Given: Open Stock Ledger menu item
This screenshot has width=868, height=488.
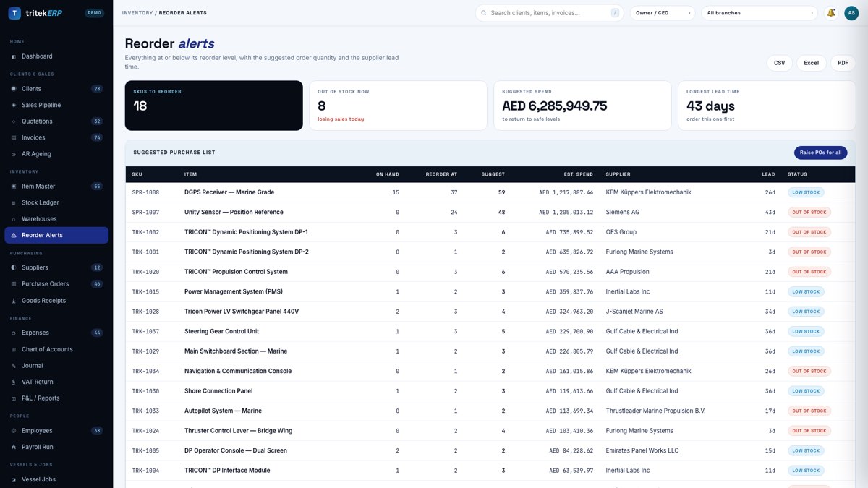Looking at the screenshot, I should click(56, 202).
